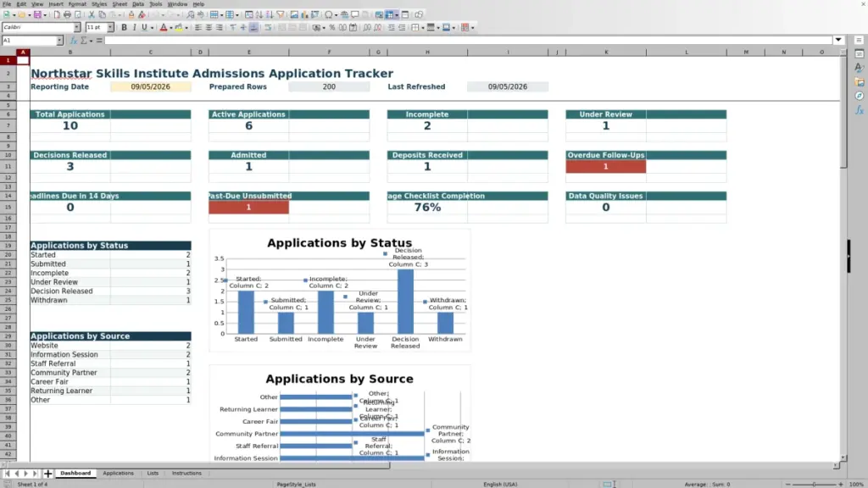Screen dimensions: 868x488
Task: Open the Sheet menu
Action: point(120,4)
